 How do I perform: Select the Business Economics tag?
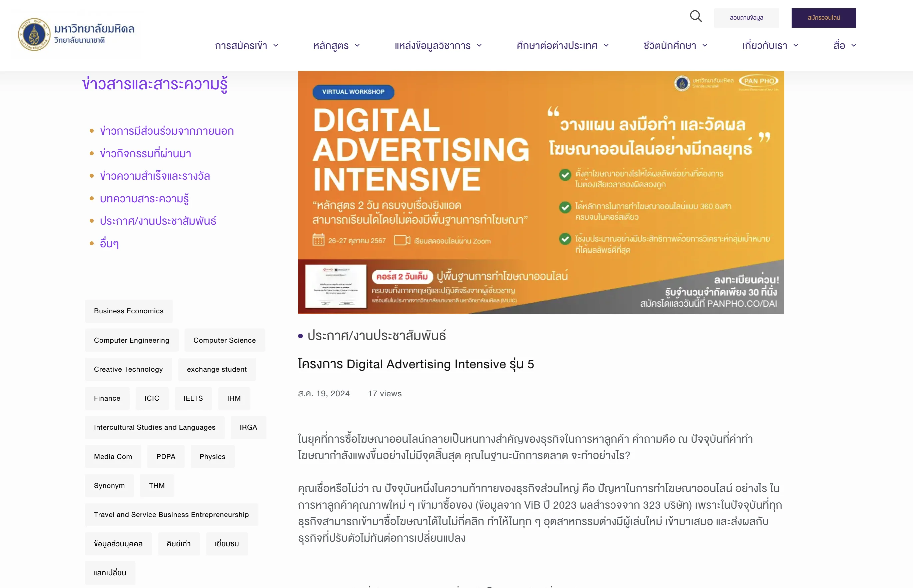(x=129, y=311)
